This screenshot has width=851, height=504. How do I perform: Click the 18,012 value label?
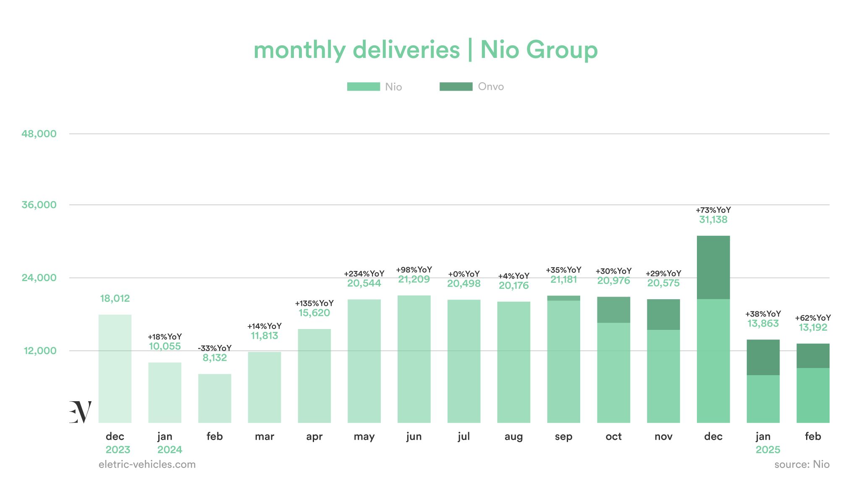point(115,298)
